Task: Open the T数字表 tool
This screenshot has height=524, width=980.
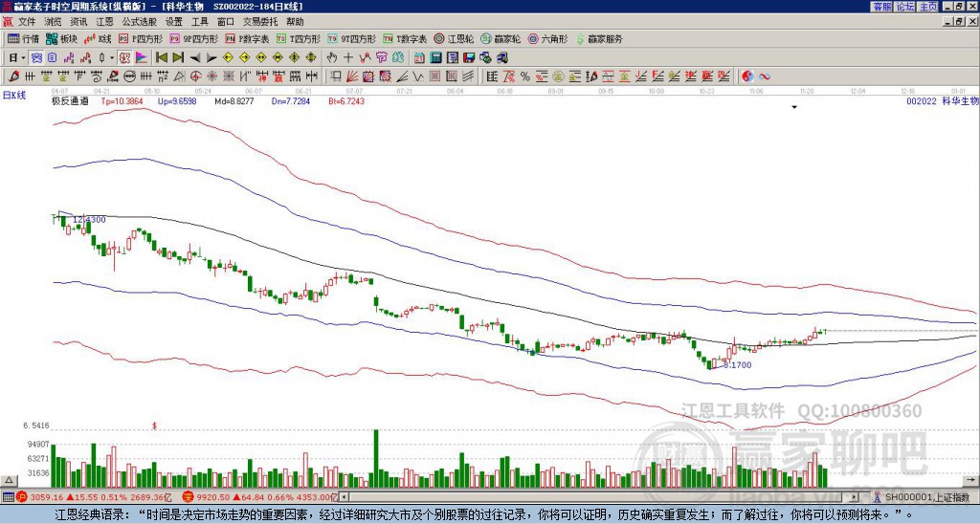Action: (x=405, y=38)
